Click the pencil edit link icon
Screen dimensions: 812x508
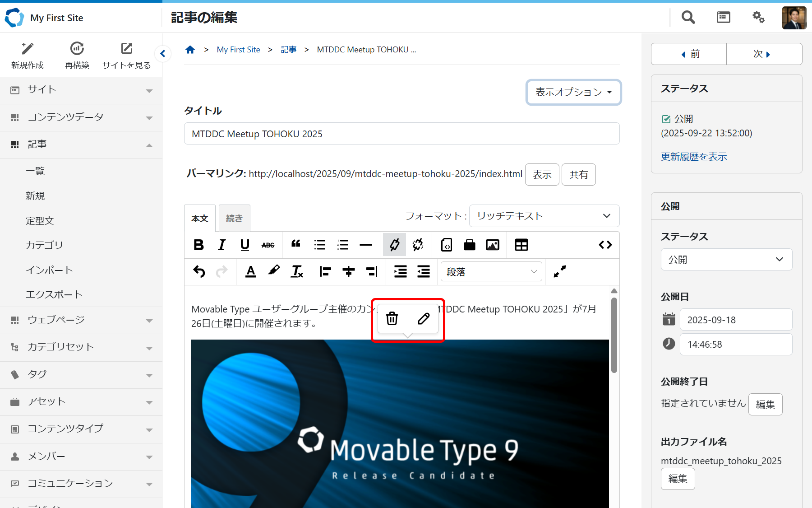point(423,319)
